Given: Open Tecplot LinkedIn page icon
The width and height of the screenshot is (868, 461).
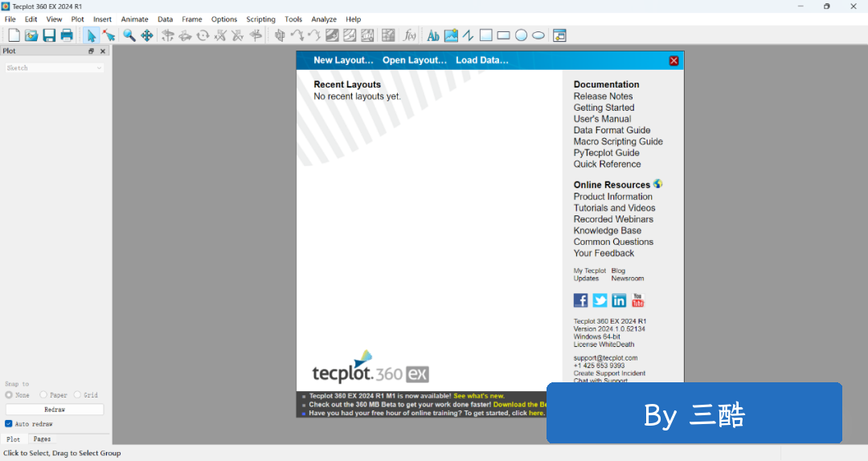Looking at the screenshot, I should point(619,300).
